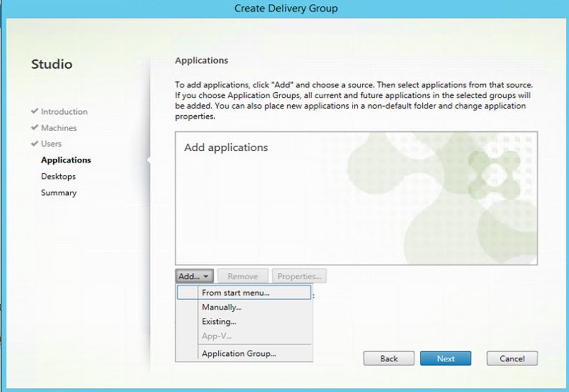
Task: Go to the Machines wizard step
Action: (58, 128)
